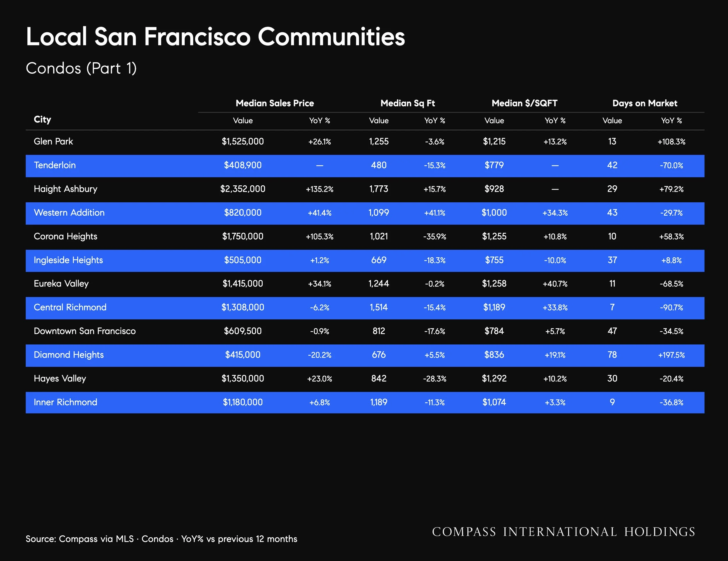Select Central Richmond's -90.7% days change
This screenshot has height=561, width=728.
click(x=671, y=307)
